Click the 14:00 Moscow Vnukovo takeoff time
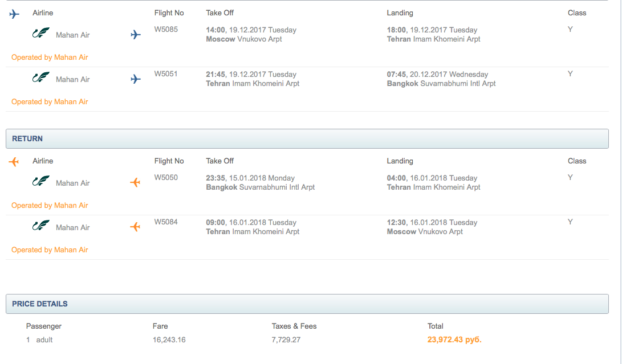This screenshot has width=622, height=364. [216, 30]
